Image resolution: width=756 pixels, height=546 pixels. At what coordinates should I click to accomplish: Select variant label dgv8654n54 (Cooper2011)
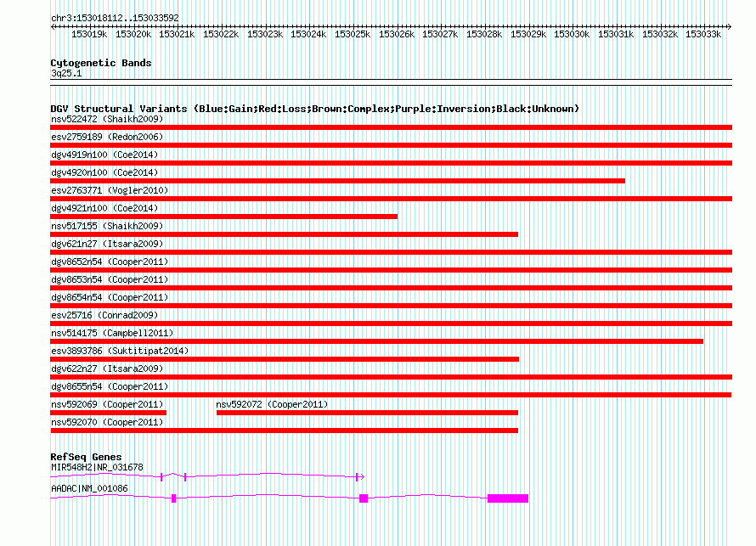[110, 297]
